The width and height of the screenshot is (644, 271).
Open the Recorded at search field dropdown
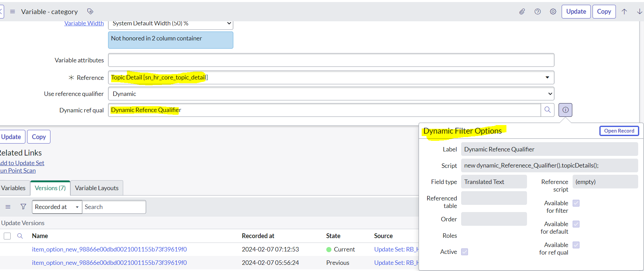[x=57, y=207]
